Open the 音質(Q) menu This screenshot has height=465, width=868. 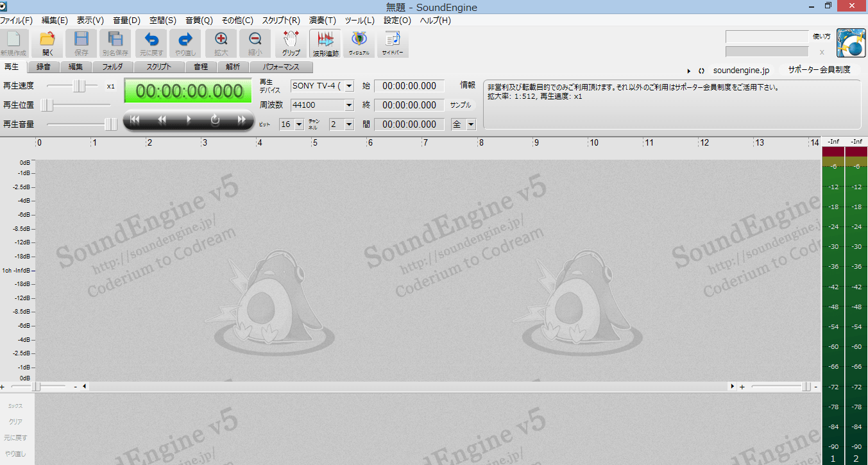199,21
